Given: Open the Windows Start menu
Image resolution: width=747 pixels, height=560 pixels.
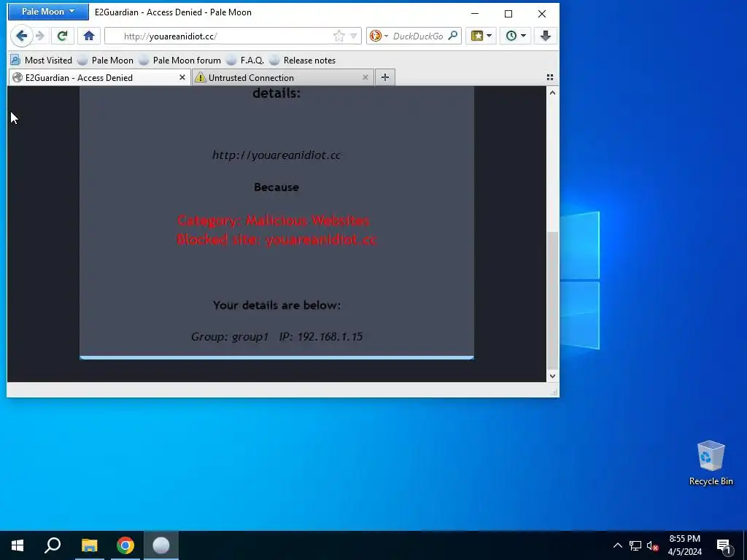Looking at the screenshot, I should coord(18,545).
